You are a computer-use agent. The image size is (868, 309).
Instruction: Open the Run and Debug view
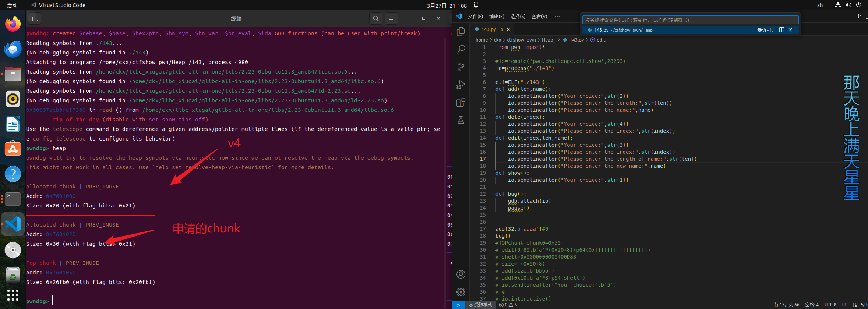(x=461, y=84)
